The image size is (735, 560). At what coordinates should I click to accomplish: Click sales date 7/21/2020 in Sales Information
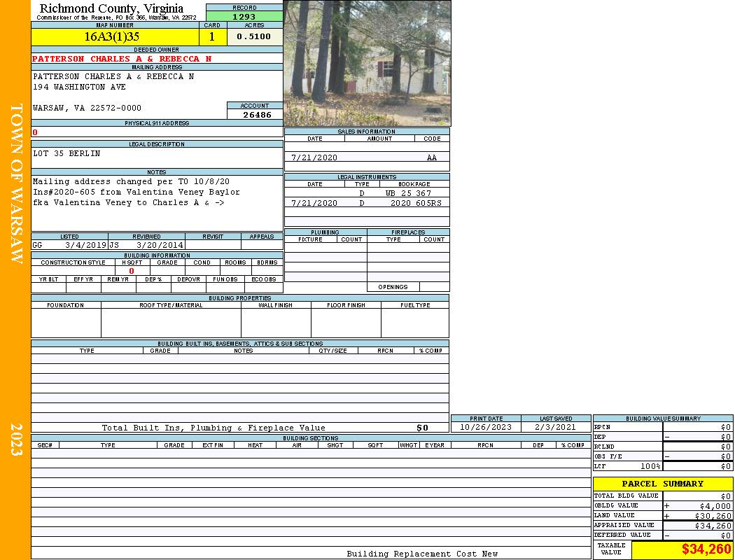point(314,157)
